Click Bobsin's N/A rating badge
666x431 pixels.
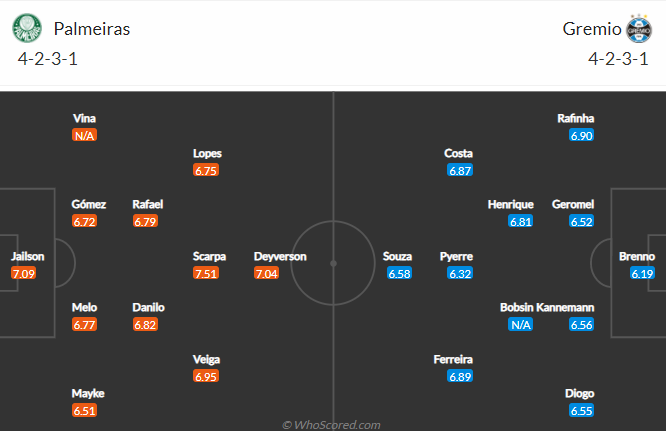[521, 324]
